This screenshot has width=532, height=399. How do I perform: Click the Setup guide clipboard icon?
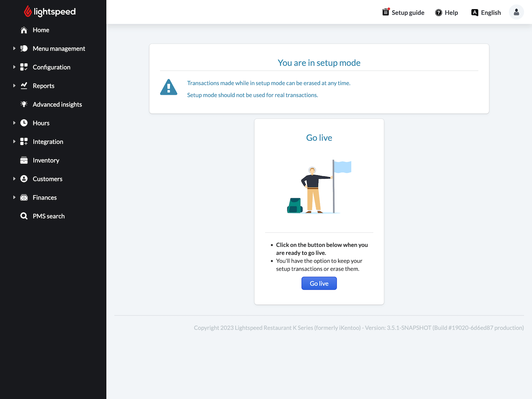pyautogui.click(x=386, y=12)
